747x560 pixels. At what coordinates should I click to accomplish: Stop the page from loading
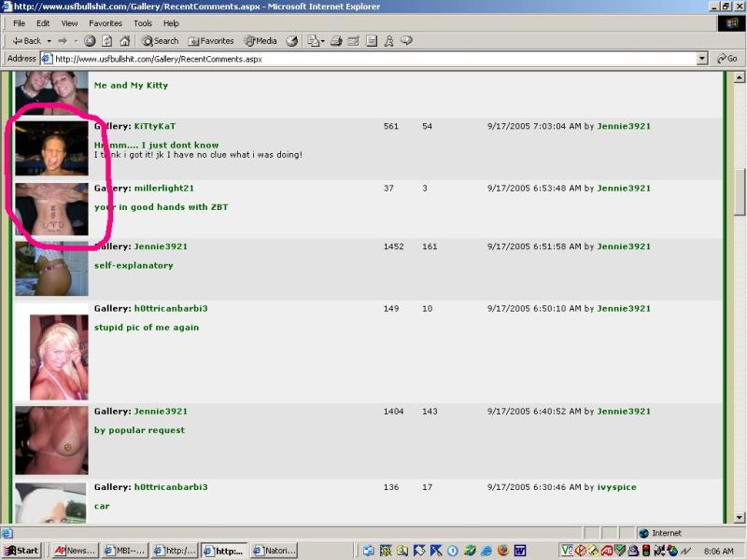90,41
